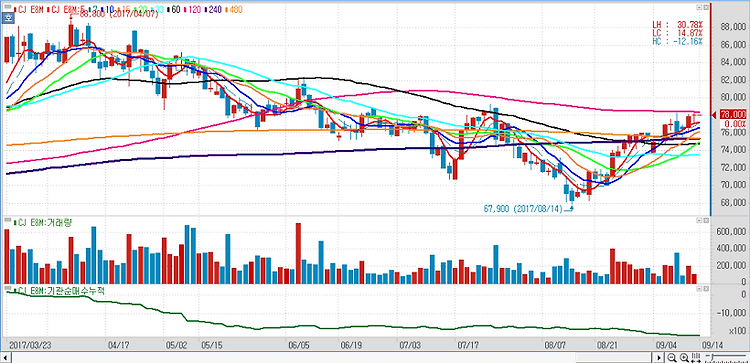Click the bar spacing adjustment icon
The height and width of the screenshot is (363, 750).
click(695, 358)
